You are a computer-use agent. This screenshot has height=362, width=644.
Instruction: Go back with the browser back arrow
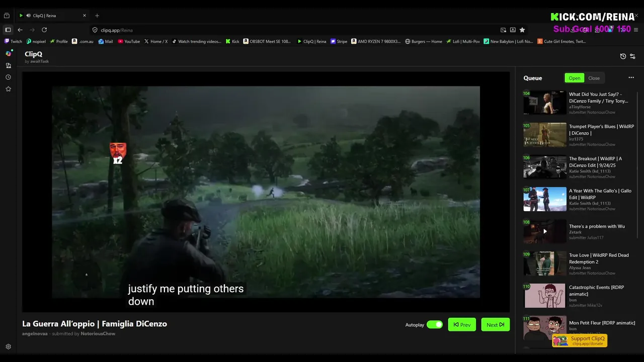coord(20,30)
